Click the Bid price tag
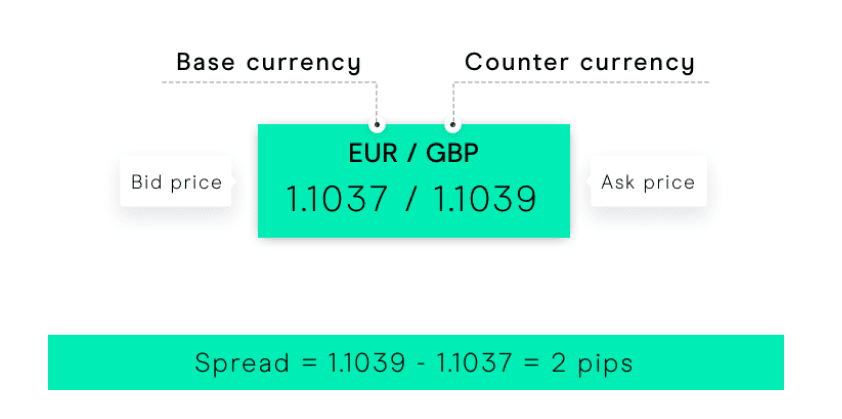This screenshot has height=419, width=842. [x=177, y=182]
